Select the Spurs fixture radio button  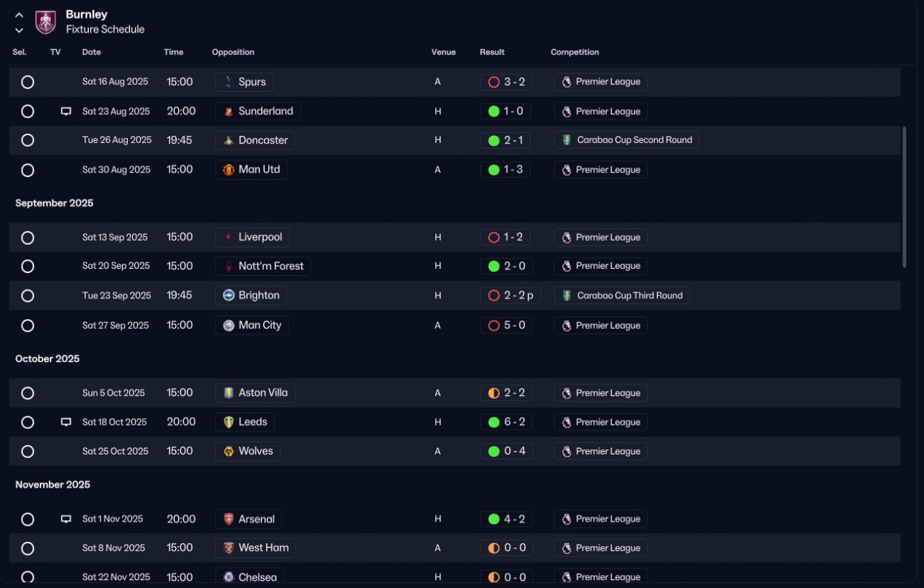[27, 82]
